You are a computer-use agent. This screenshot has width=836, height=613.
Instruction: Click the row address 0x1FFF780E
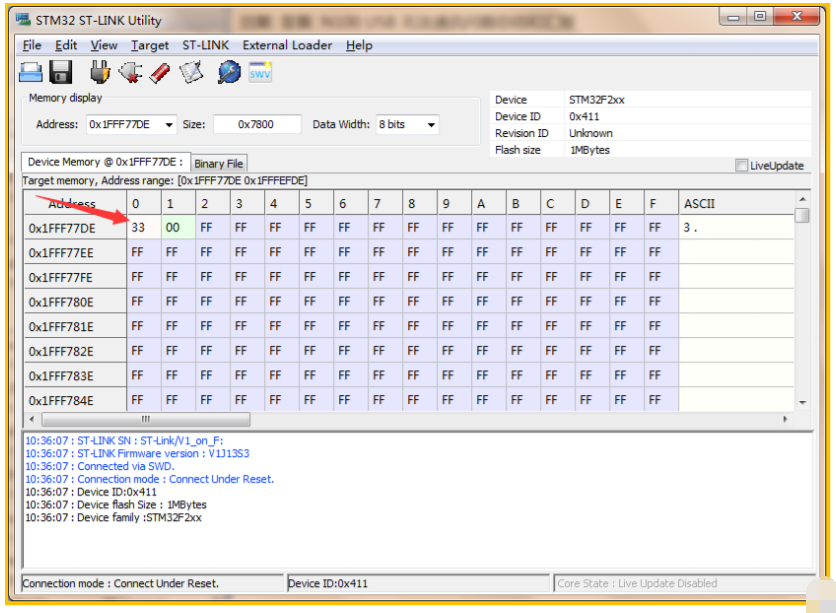(75, 302)
